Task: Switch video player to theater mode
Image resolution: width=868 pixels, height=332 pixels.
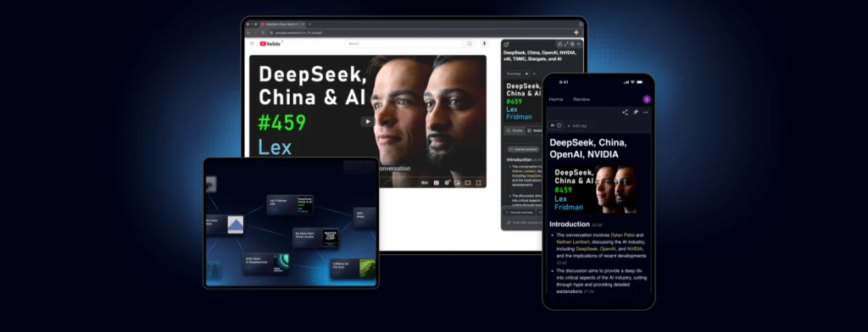Action: [x=468, y=183]
